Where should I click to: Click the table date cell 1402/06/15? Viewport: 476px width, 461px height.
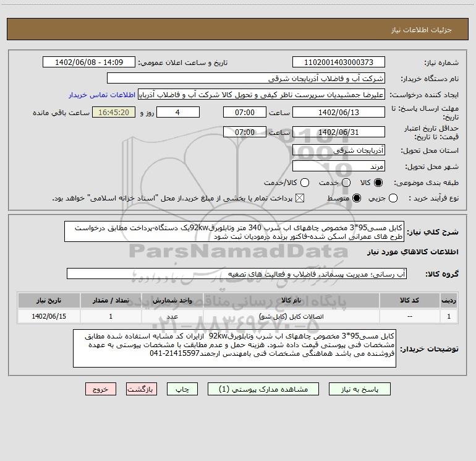[x=49, y=316]
